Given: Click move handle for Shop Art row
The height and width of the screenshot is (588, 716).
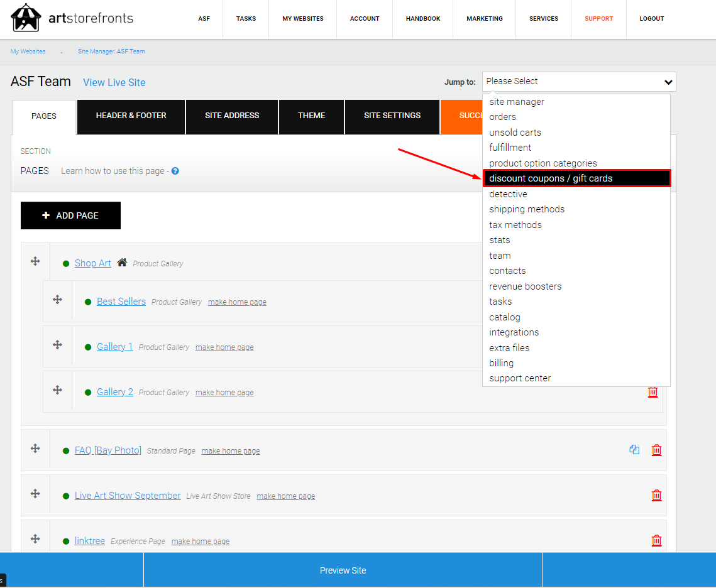Looking at the screenshot, I should pos(35,261).
